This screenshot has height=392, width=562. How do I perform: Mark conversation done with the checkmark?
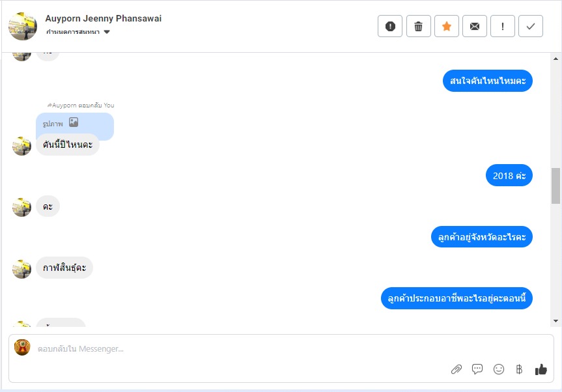(x=531, y=26)
